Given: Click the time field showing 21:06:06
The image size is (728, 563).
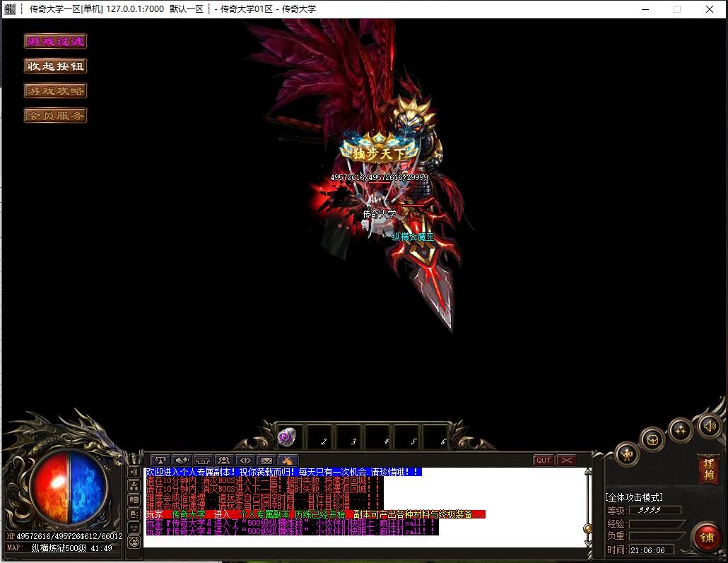Looking at the screenshot, I should 651,550.
